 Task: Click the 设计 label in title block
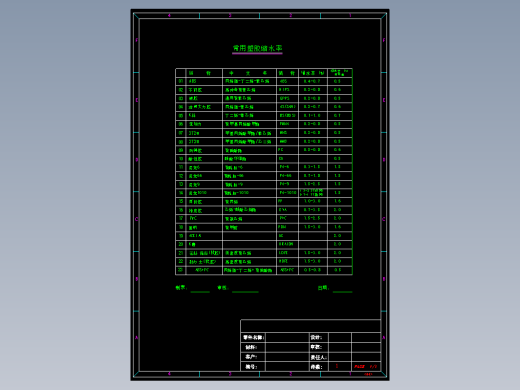pos(316,337)
